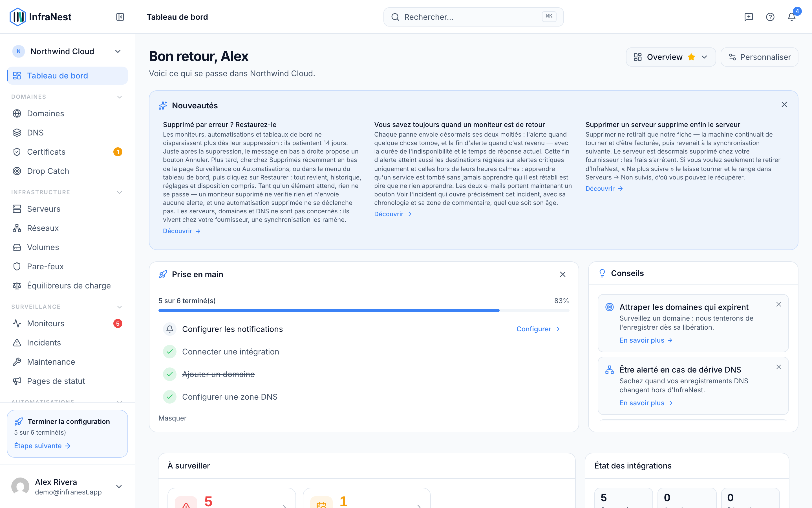Navigate to Réseaux
Image resolution: width=812 pixels, height=508 pixels.
click(x=67, y=228)
